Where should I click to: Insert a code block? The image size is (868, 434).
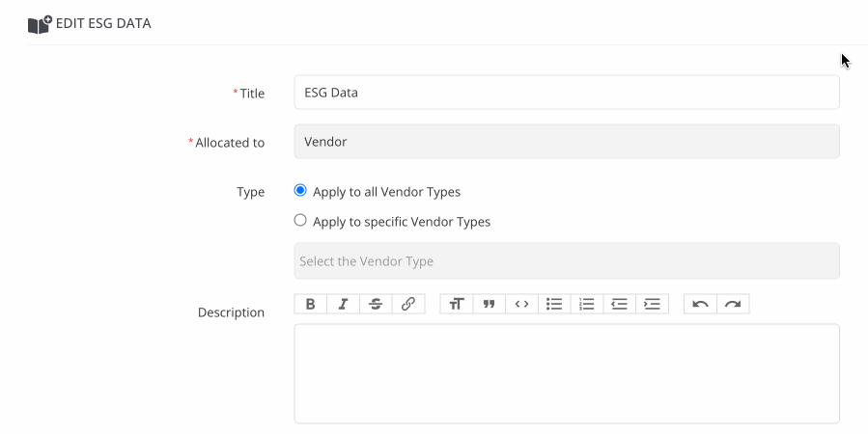click(x=521, y=304)
